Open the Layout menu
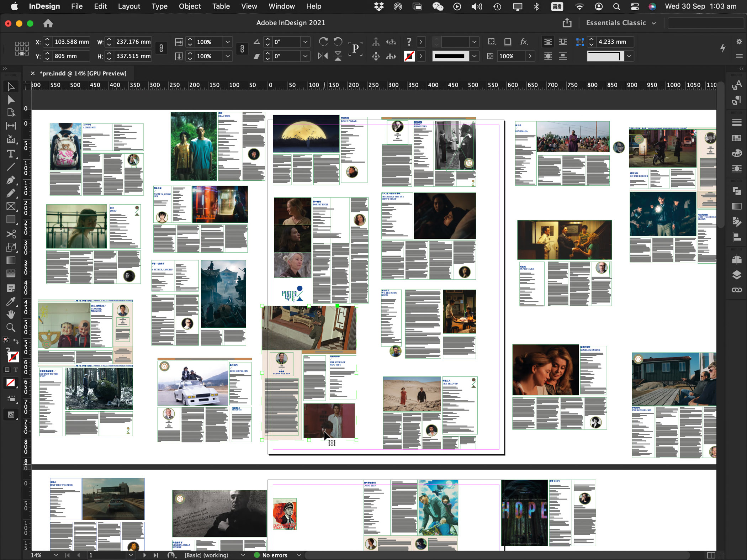The height and width of the screenshot is (560, 747). [x=129, y=6]
